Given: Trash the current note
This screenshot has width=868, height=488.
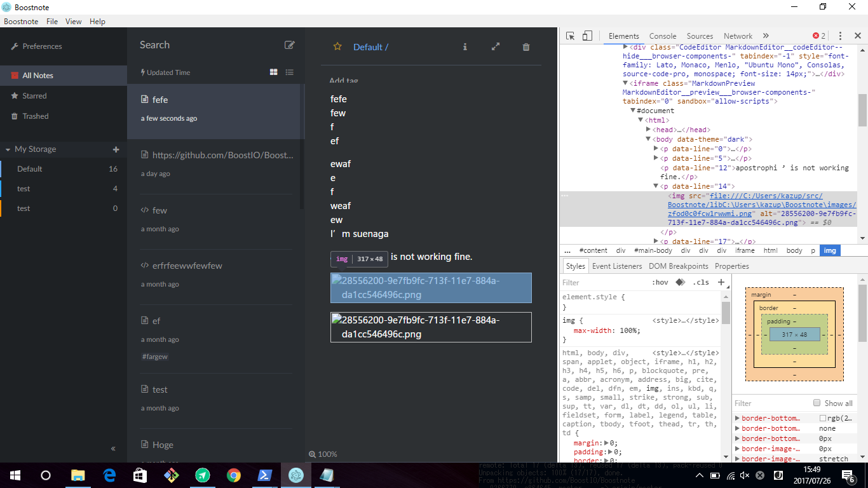Looking at the screenshot, I should coord(526,47).
